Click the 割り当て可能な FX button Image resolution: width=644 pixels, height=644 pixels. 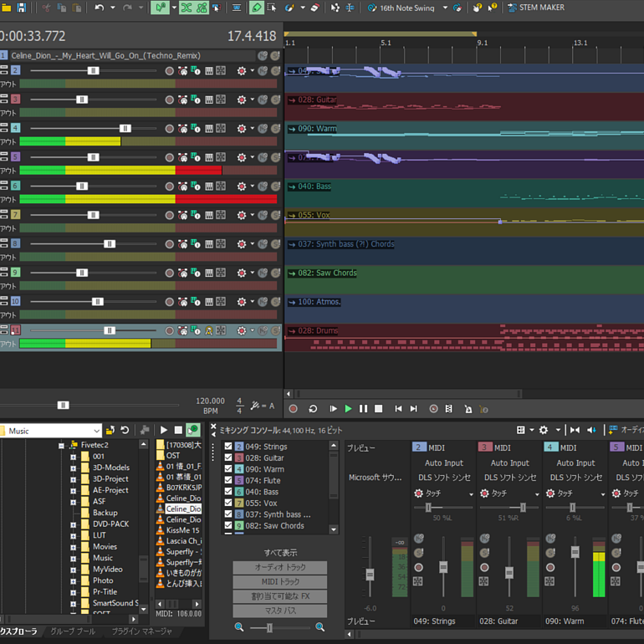(x=280, y=596)
